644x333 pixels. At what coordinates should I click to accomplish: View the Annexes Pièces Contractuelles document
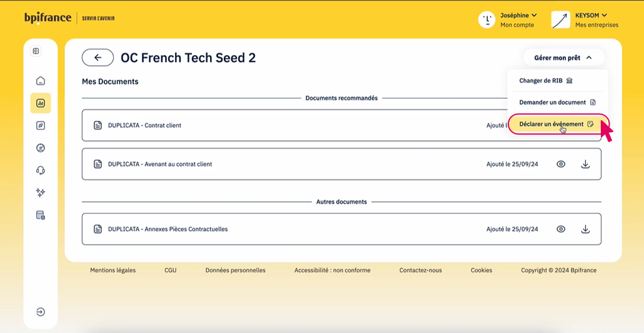click(561, 229)
